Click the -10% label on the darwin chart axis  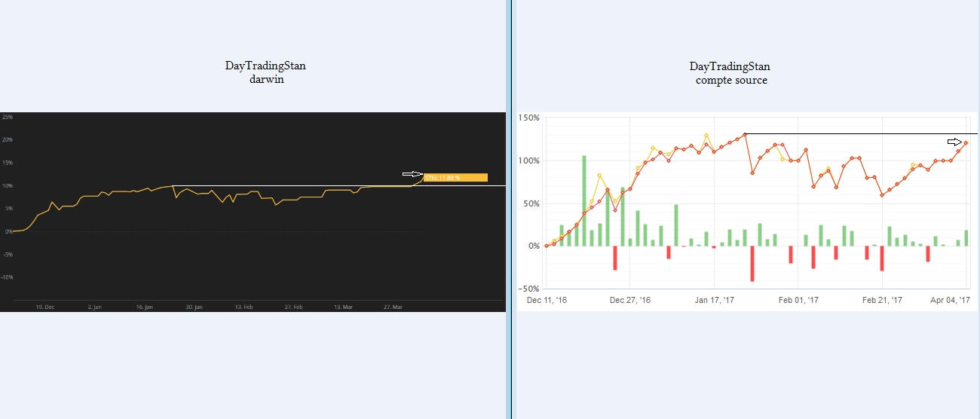(x=6, y=277)
